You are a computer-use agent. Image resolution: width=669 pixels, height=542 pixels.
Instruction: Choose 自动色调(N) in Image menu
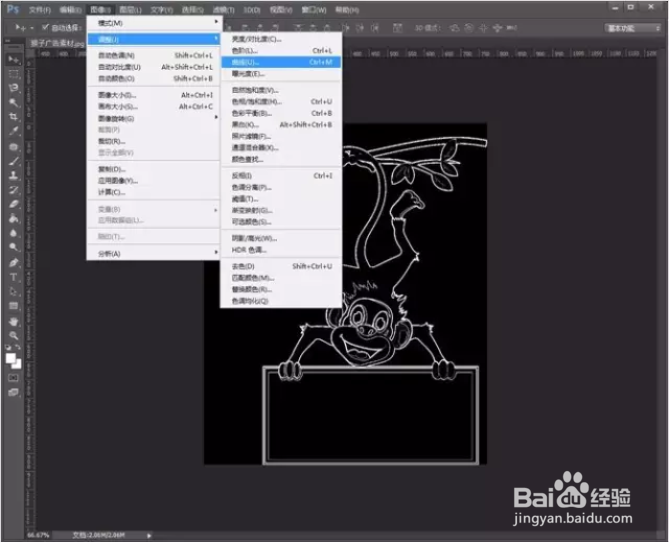coord(154,55)
